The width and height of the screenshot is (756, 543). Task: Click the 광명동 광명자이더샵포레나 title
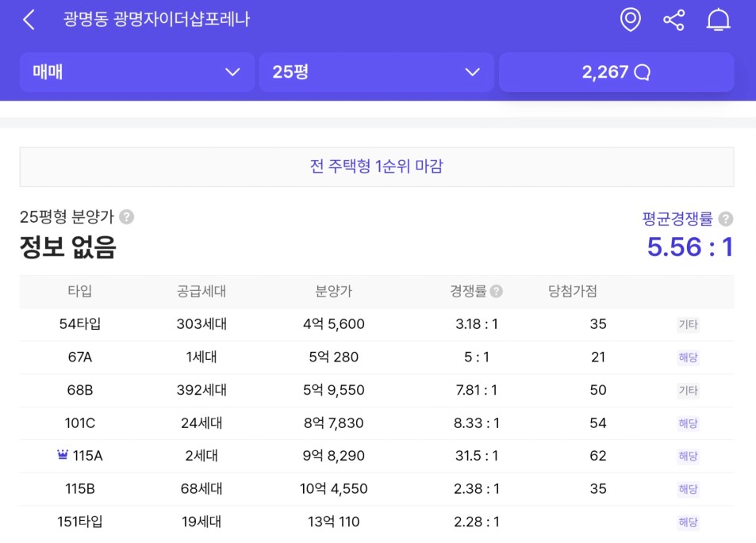[157, 19]
